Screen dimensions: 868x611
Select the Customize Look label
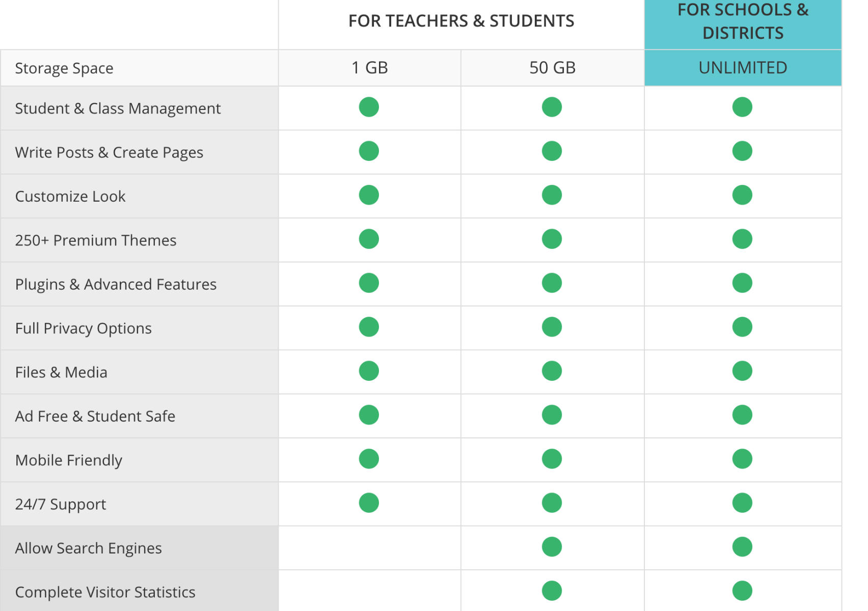pos(70,196)
